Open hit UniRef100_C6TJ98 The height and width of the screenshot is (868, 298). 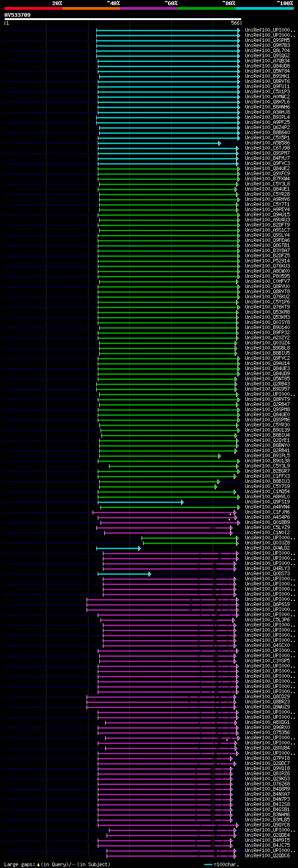(x=267, y=148)
